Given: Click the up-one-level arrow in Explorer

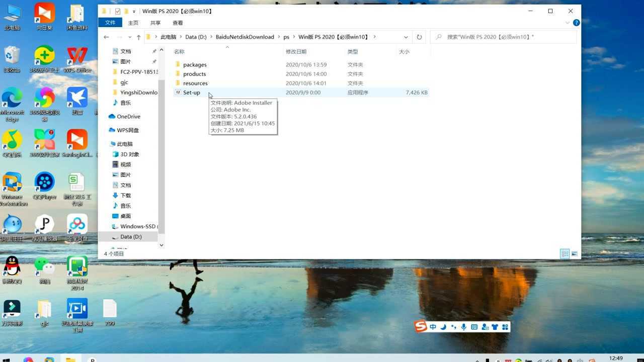Looking at the screenshot, I should pos(138,37).
